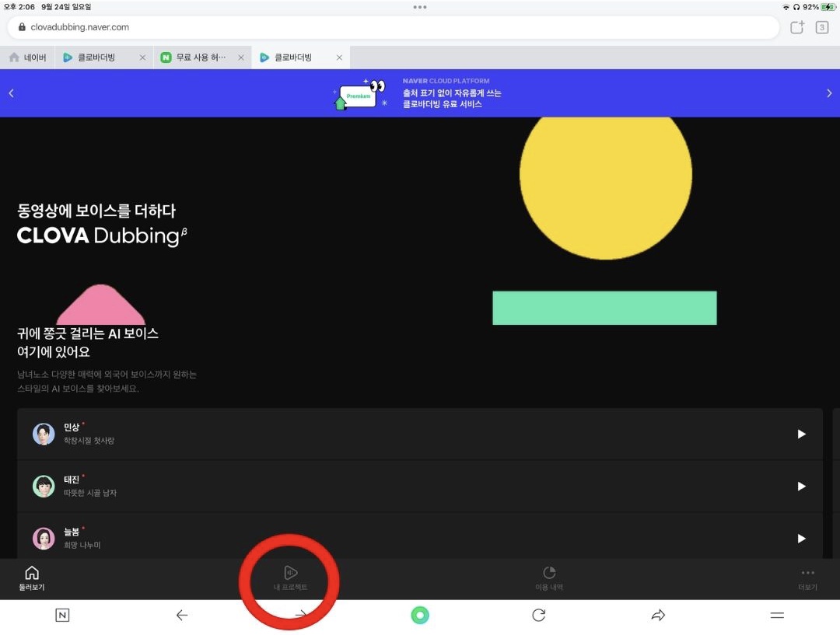Image resolution: width=840 pixels, height=635 pixels.
Task: Play voice sample for 늘봄
Action: point(801,538)
